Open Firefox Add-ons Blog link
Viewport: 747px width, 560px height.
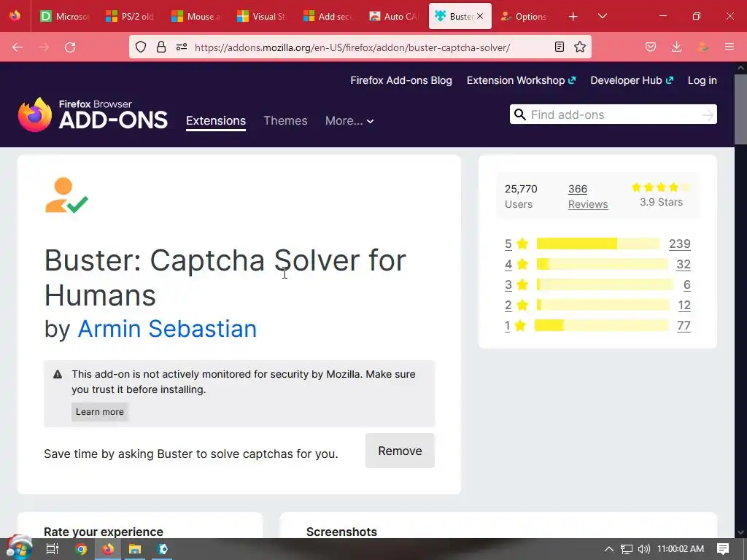tap(401, 80)
